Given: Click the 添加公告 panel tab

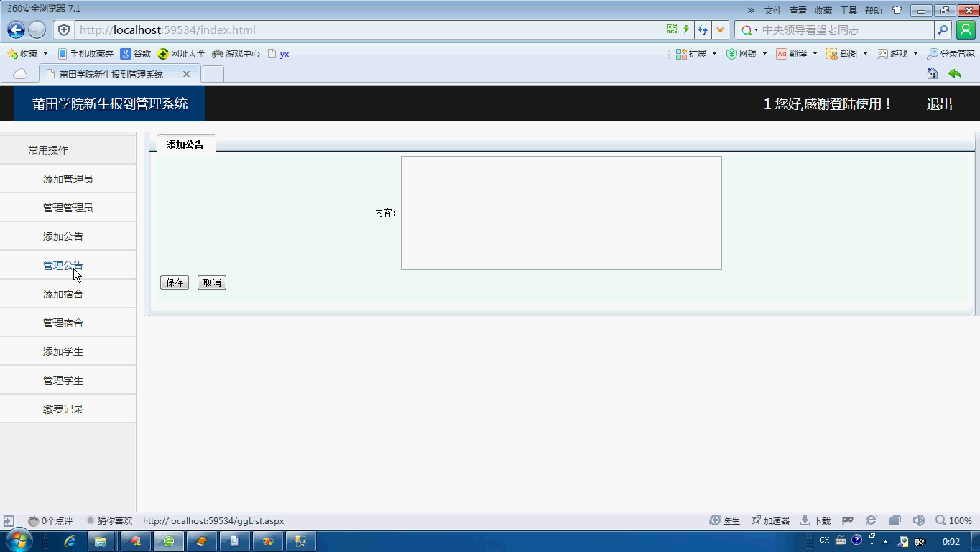Looking at the screenshot, I should (185, 144).
